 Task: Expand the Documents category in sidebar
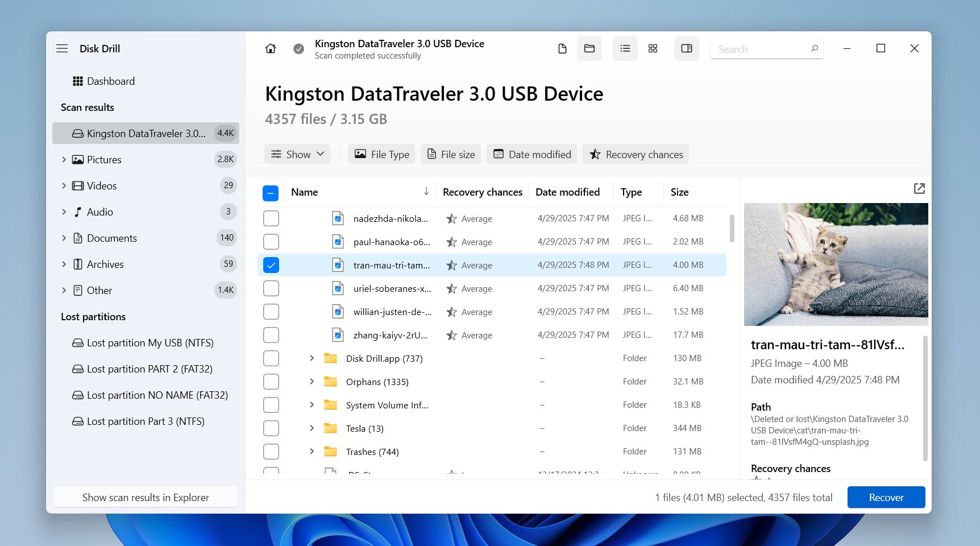click(x=64, y=238)
